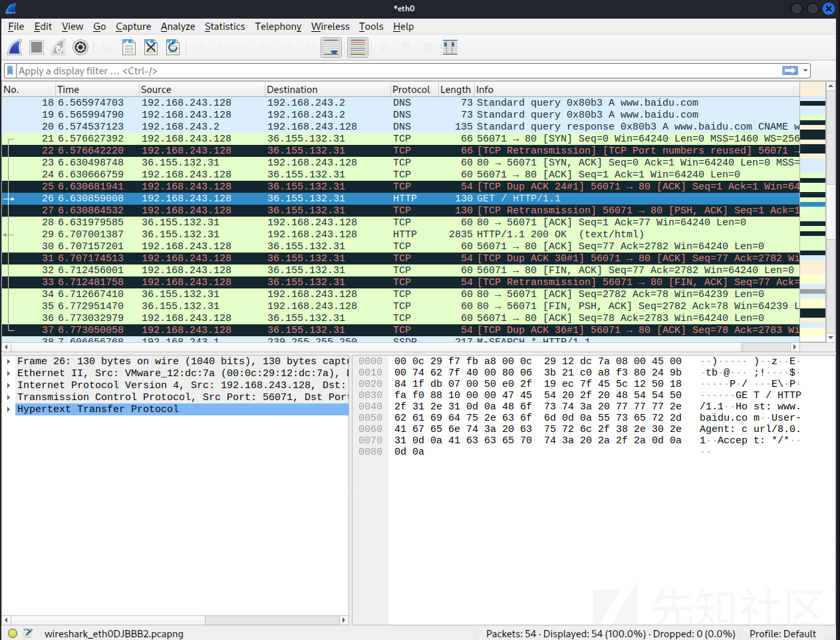Open the Analyze menu

(x=178, y=27)
